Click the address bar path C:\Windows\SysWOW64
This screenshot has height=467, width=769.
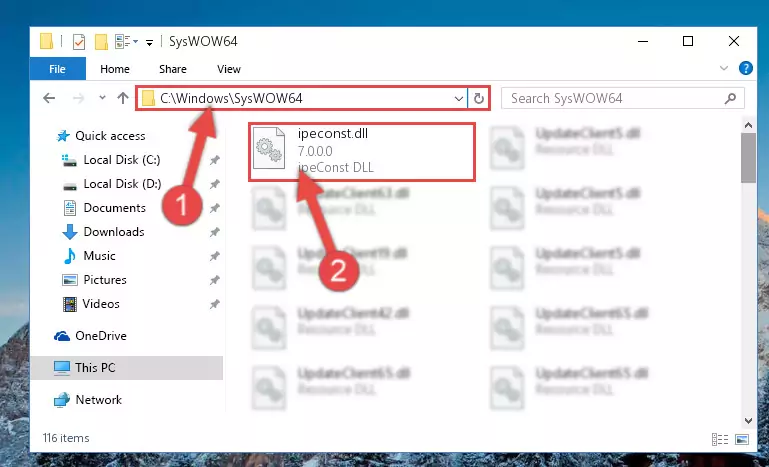coord(231,99)
